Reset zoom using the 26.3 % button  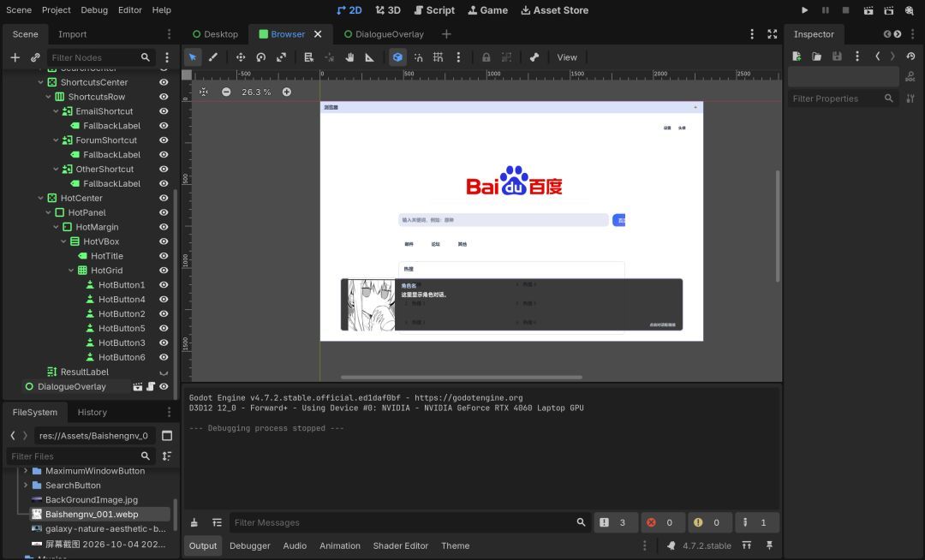tap(256, 92)
